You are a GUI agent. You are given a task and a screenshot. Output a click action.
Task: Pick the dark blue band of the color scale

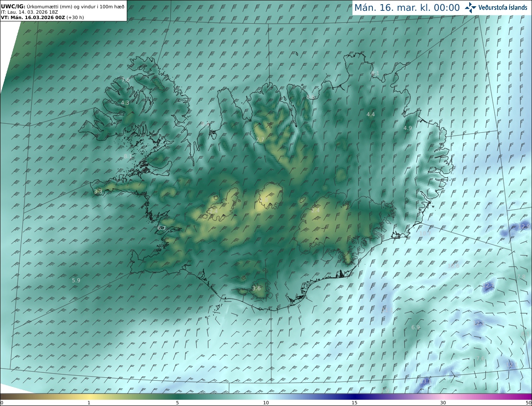355,396
